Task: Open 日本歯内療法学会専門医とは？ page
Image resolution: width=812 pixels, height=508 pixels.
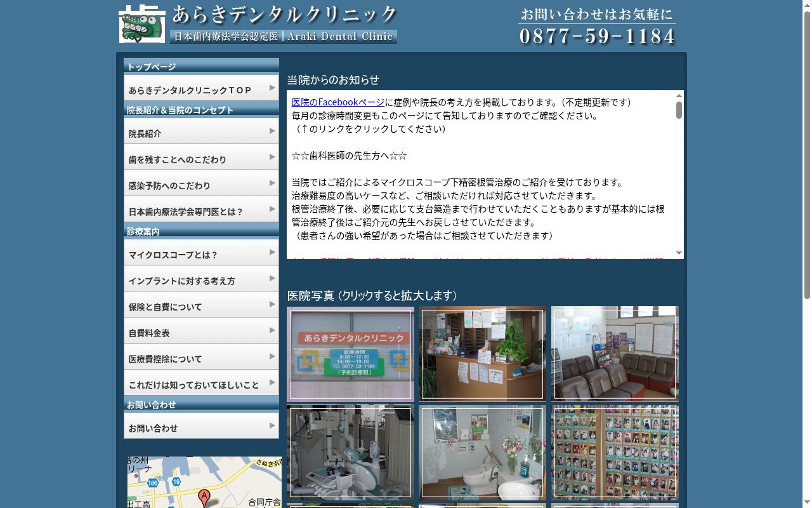Action: tap(201, 209)
